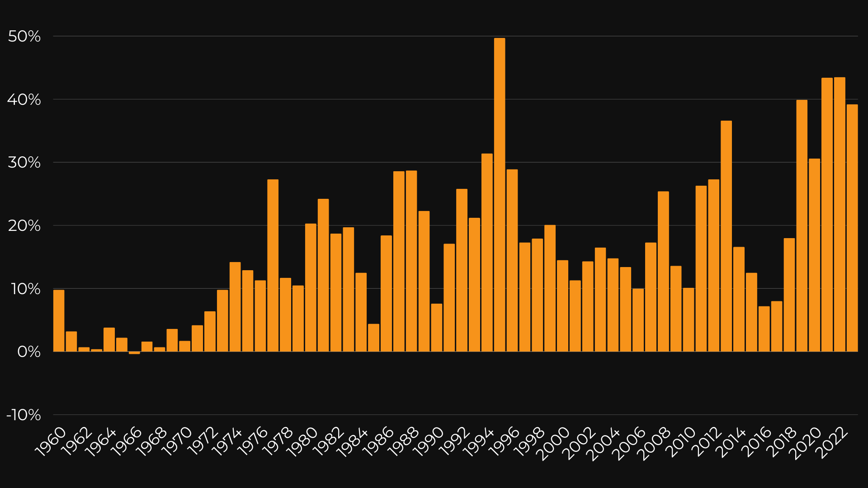868x488 pixels.
Task: Select the short 1985 bar
Action: point(373,338)
